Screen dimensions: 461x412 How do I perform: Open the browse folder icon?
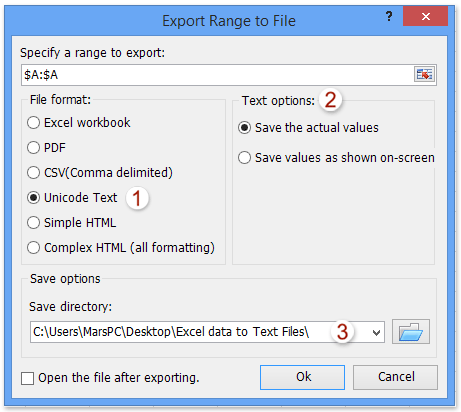pos(411,331)
